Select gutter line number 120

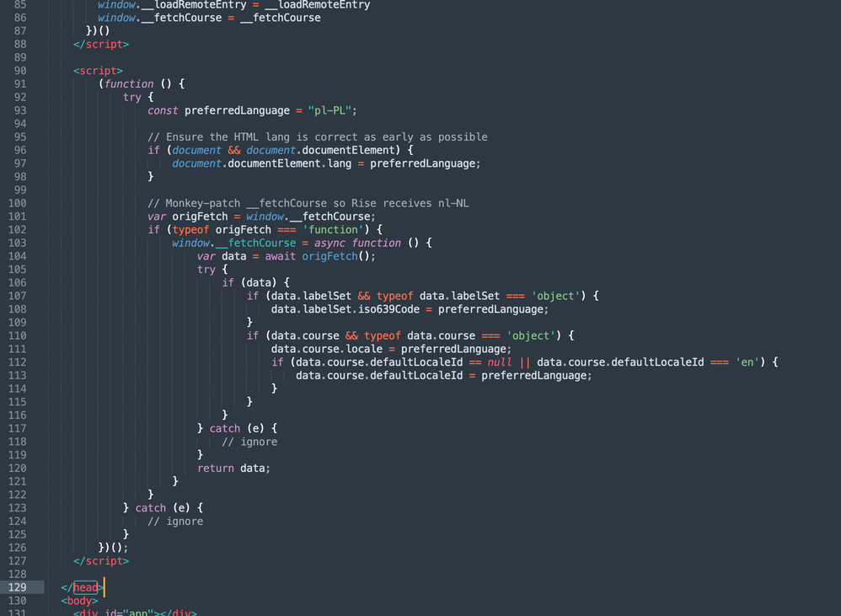tap(17, 468)
